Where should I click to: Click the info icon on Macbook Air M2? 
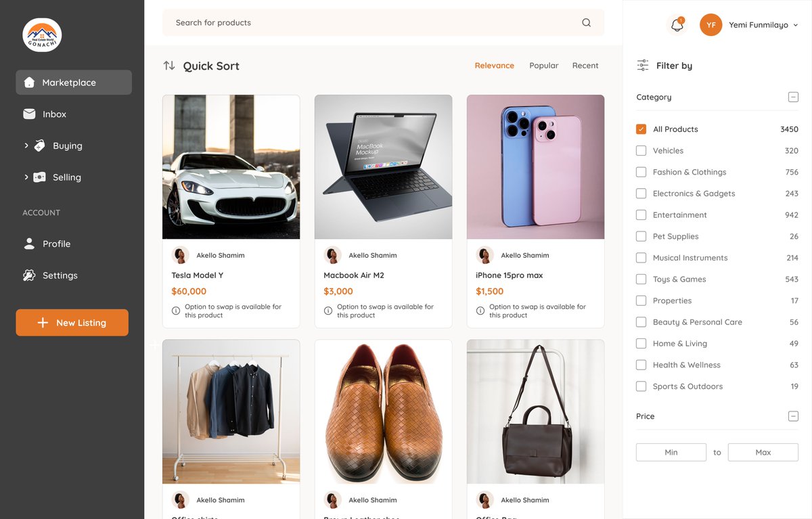pos(328,311)
